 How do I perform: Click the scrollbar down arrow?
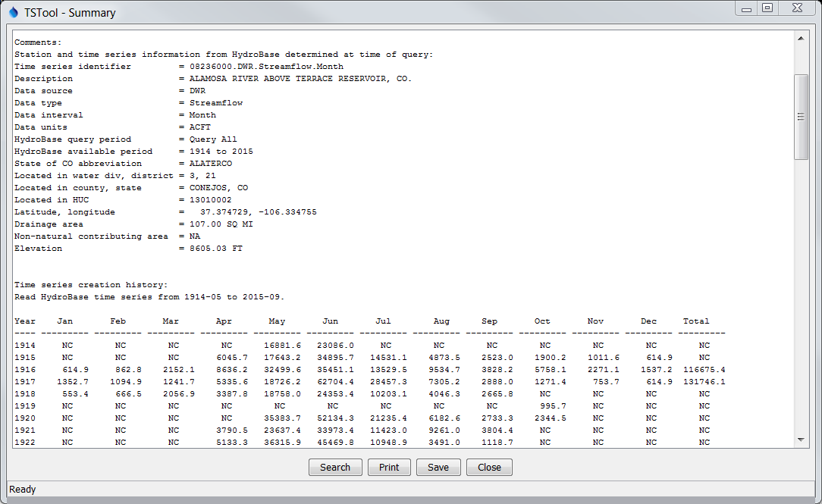(802, 438)
